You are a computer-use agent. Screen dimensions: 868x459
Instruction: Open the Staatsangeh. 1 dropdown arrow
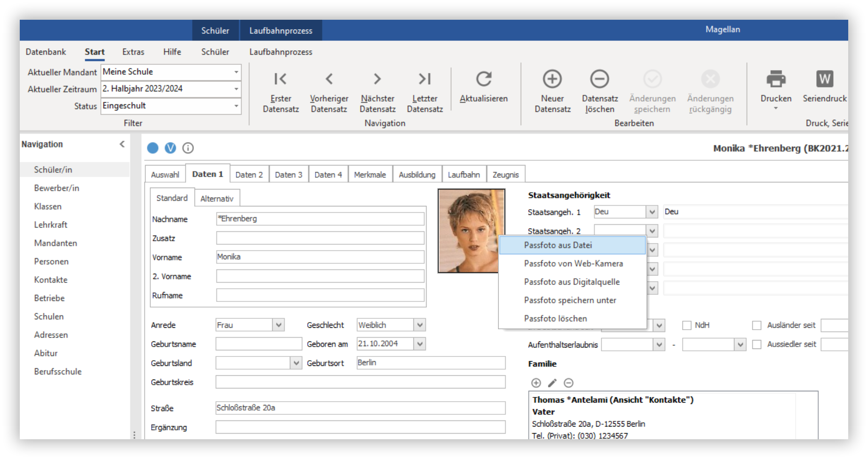click(x=652, y=212)
